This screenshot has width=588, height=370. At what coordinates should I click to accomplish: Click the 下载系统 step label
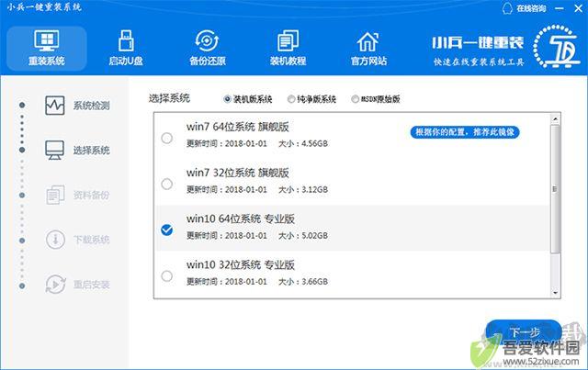91,240
